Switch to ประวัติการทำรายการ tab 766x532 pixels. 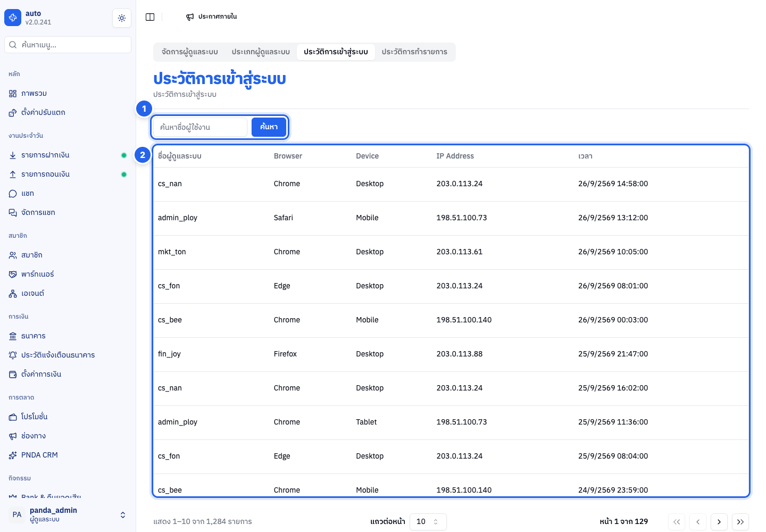[x=414, y=52]
